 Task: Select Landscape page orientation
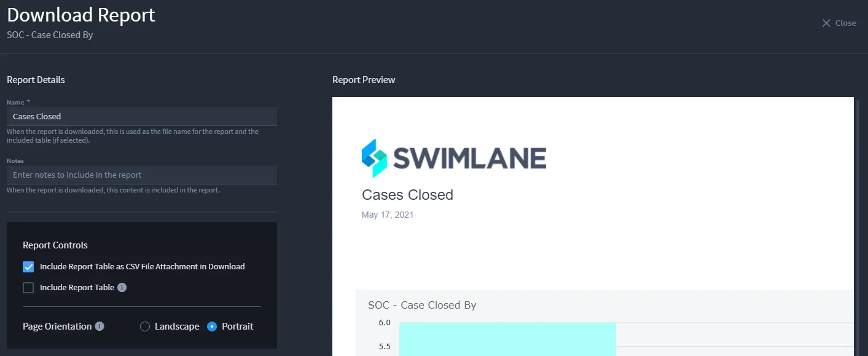(x=145, y=326)
